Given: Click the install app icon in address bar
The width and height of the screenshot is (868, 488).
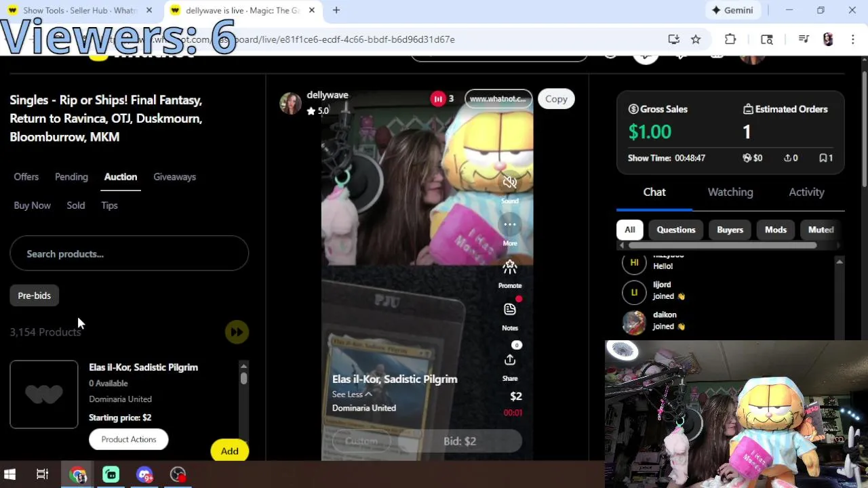Looking at the screenshot, I should pyautogui.click(x=673, y=39).
